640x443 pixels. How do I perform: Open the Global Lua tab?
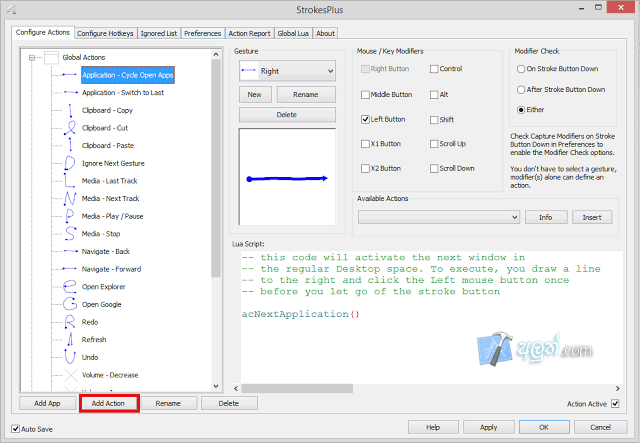point(293,33)
